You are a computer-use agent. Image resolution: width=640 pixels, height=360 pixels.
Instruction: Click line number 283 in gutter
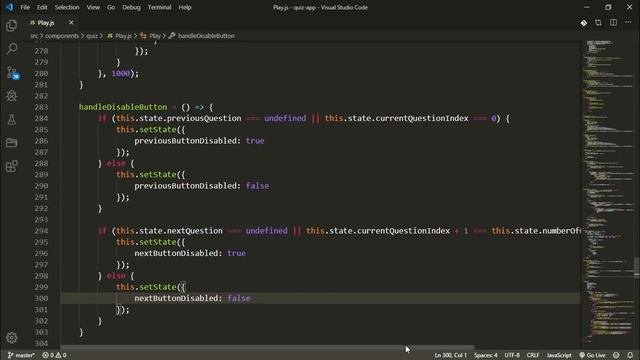(x=41, y=107)
